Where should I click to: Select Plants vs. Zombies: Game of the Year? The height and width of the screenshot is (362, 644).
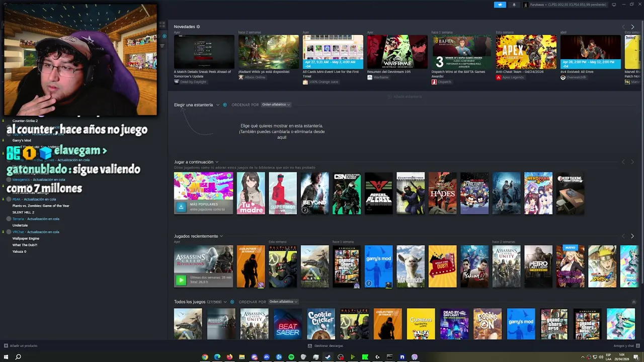41,206
